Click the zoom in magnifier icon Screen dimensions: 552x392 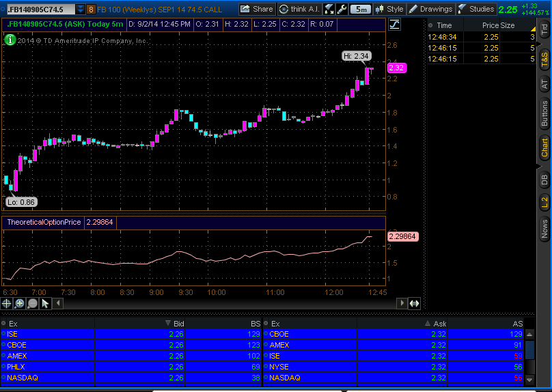pos(20,303)
